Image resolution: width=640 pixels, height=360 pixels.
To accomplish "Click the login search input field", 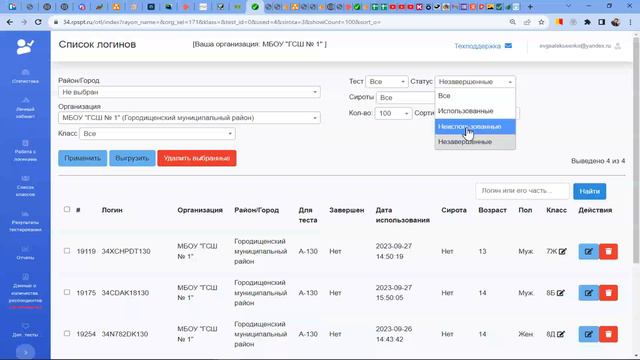I will [x=522, y=191].
